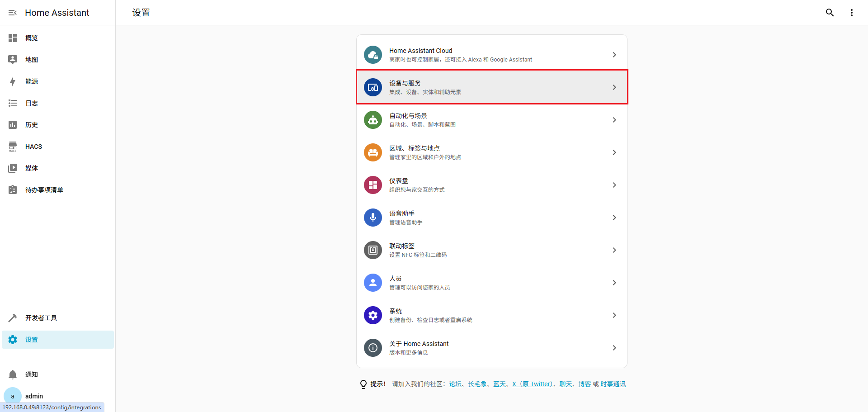Select 设置 in the sidebar menu

point(31,340)
